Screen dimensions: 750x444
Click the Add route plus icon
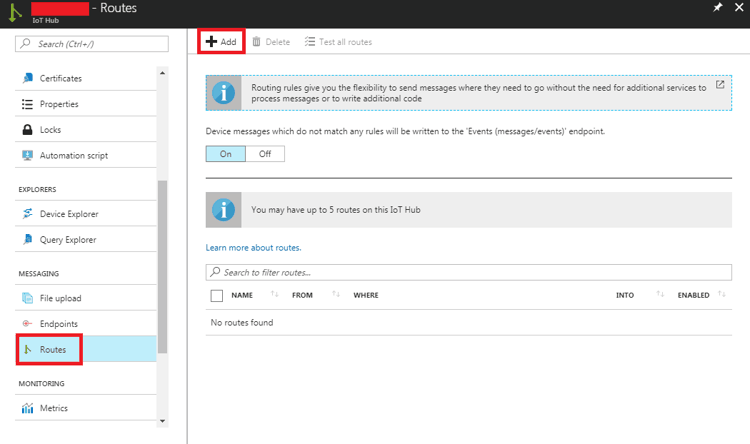coord(211,42)
